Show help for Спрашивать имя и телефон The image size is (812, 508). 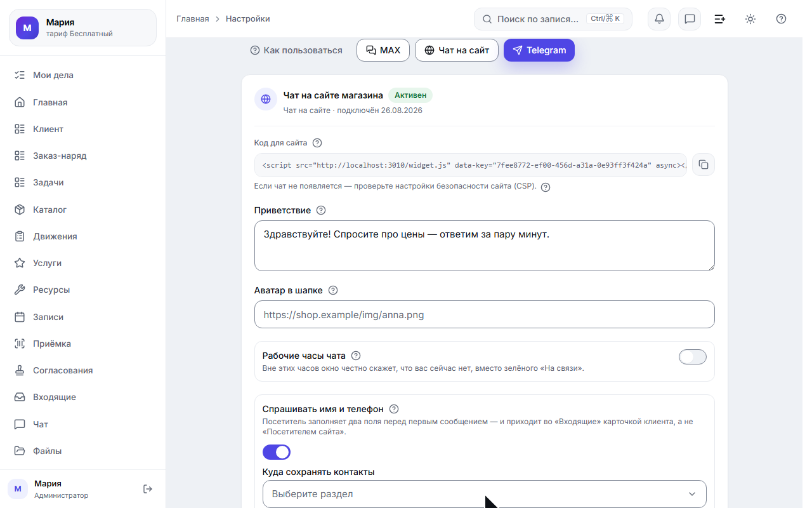(394, 409)
